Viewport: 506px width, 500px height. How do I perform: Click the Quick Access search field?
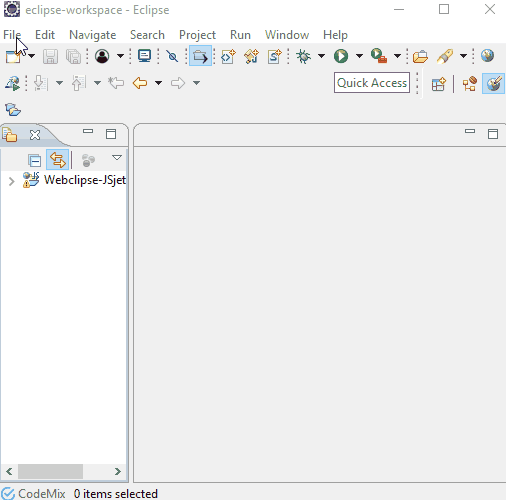(372, 83)
